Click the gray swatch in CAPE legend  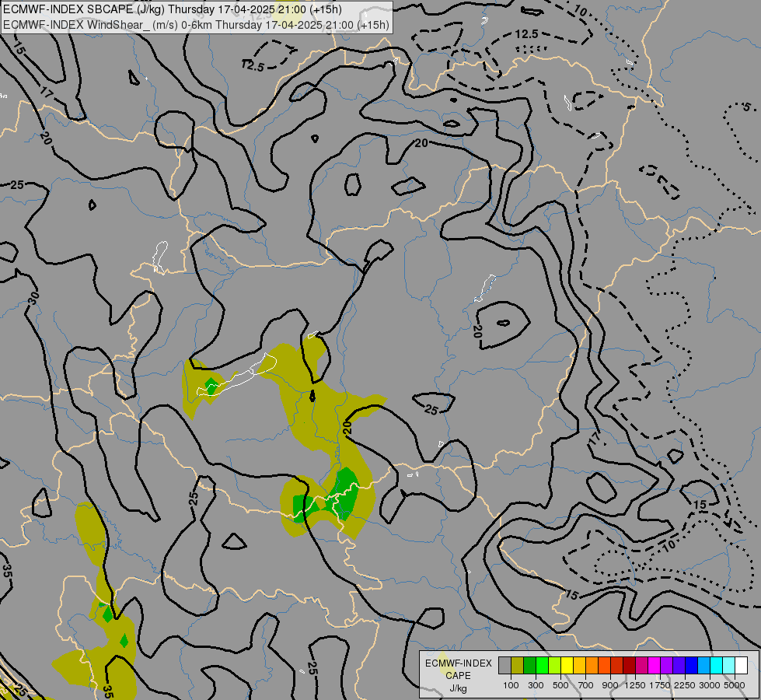coord(504,665)
